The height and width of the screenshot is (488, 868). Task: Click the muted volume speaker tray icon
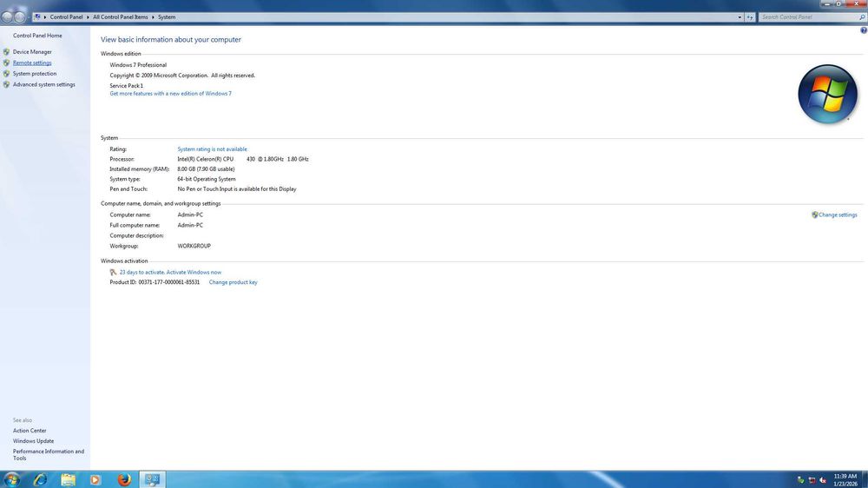tap(823, 479)
